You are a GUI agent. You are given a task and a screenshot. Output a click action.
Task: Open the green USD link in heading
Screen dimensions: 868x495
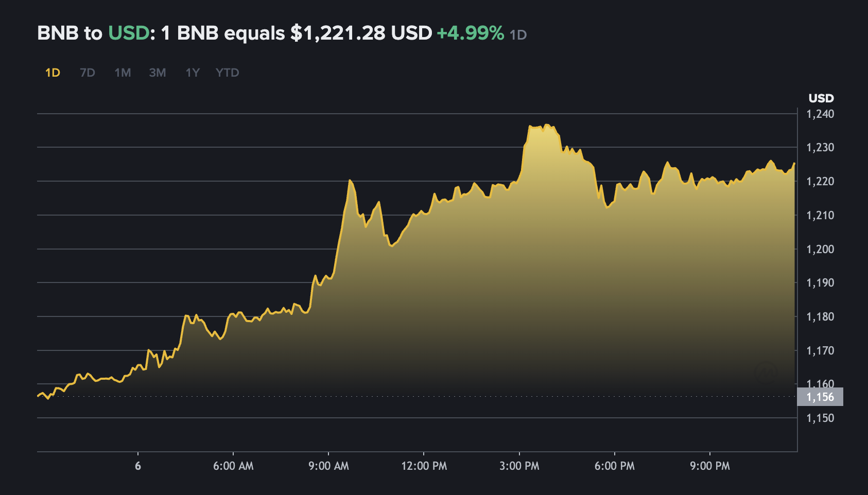point(128,33)
